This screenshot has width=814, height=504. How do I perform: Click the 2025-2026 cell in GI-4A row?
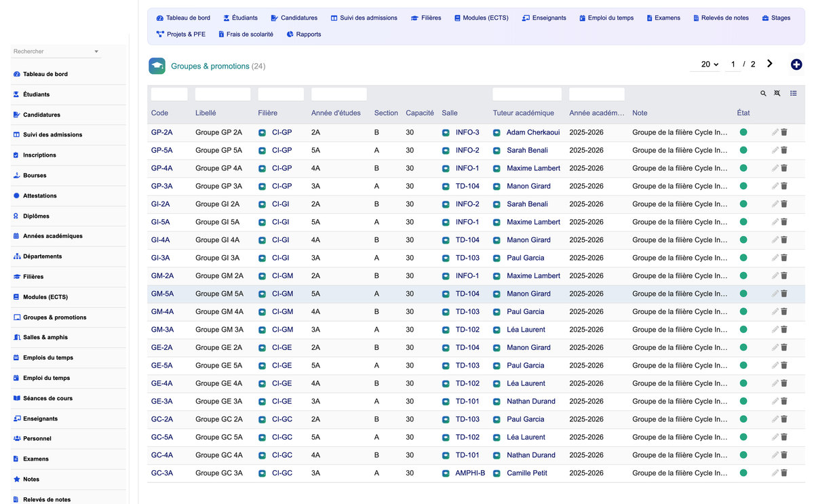pyautogui.click(x=587, y=240)
